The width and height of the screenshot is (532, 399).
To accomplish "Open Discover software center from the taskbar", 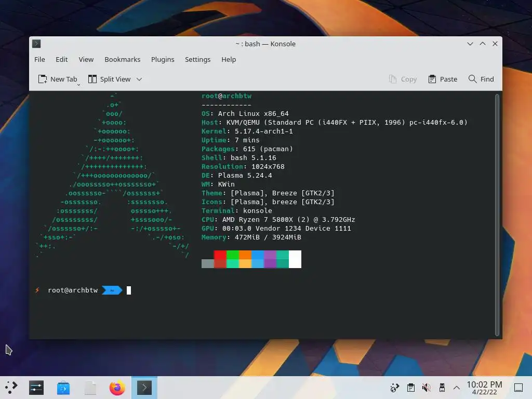I will 63,388.
